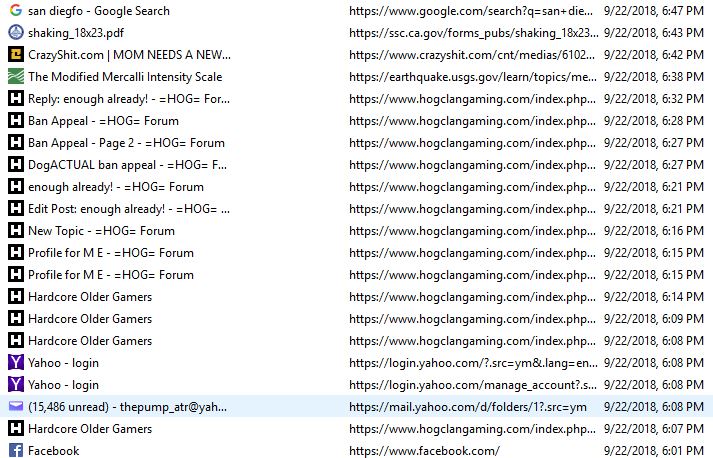Viewport: 713px width, 458px height.
Task: Click the Yahoo Mail envelope icon
Action: click(16, 406)
